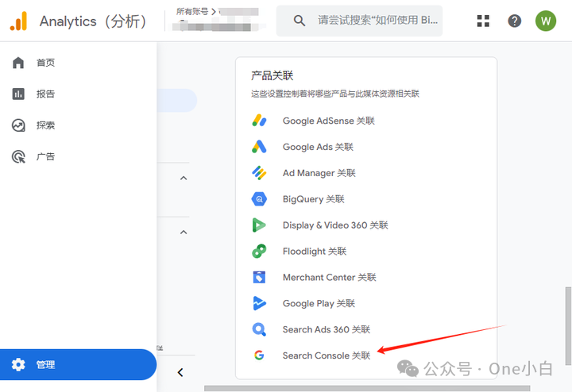Open 广告 in the sidebar
572x392 pixels.
pos(45,156)
